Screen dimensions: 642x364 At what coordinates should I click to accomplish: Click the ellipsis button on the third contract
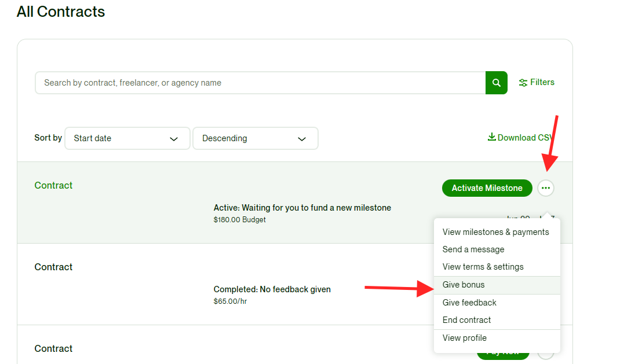point(546,354)
